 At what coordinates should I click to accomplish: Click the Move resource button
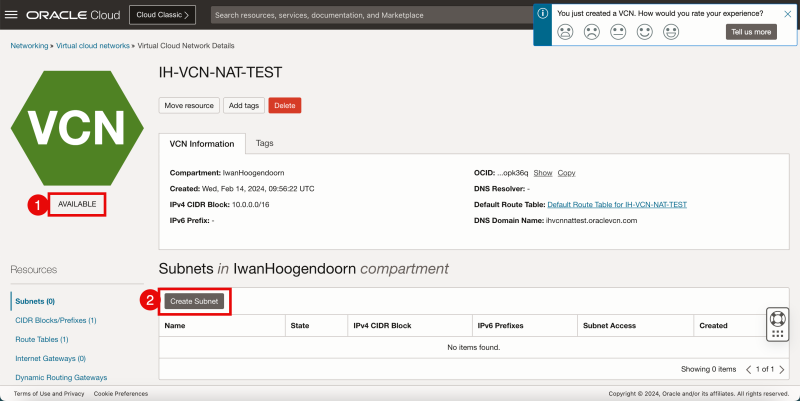(189, 106)
